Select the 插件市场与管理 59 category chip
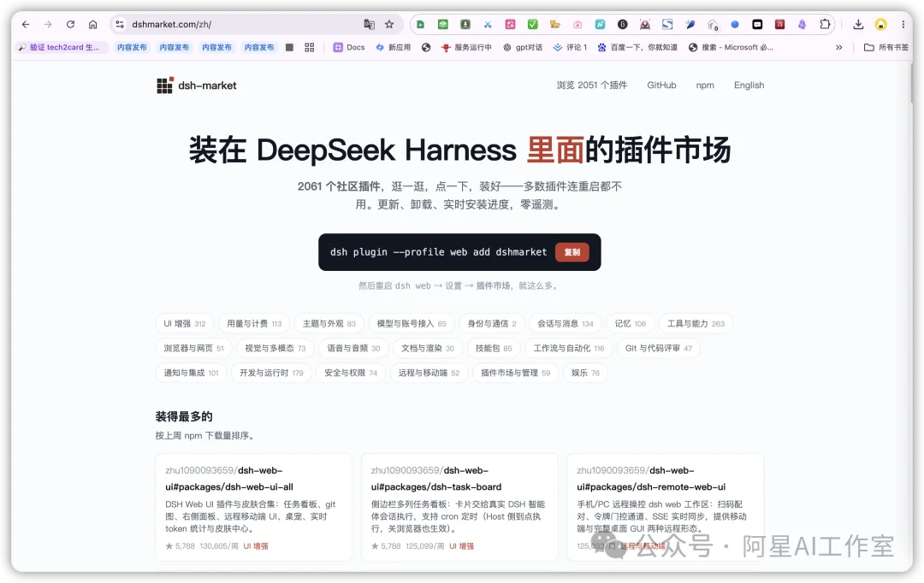 tap(515, 373)
